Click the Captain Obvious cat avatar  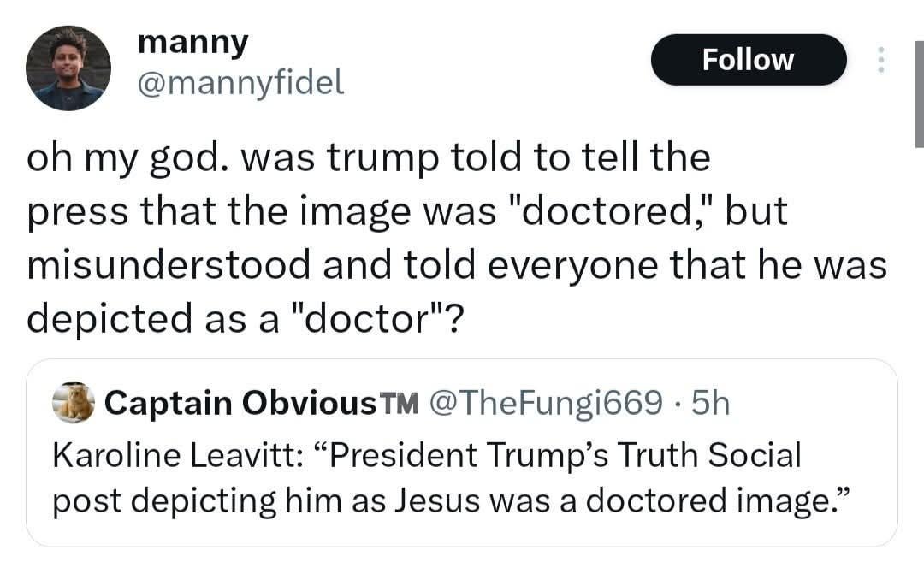(x=74, y=402)
